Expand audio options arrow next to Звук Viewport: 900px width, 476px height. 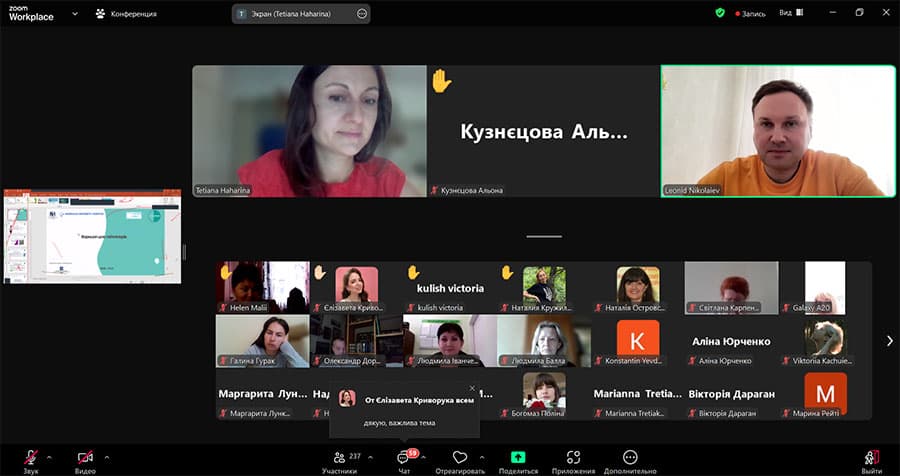tap(50, 457)
